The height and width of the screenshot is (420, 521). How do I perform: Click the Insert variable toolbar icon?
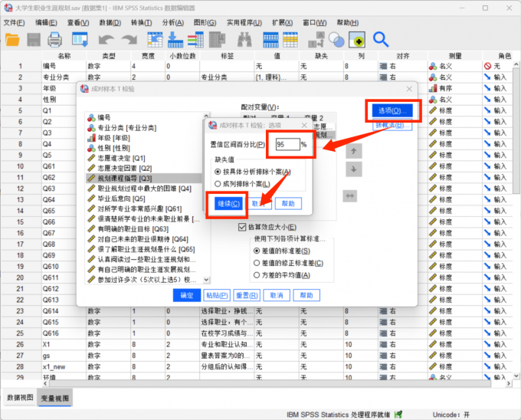[290, 40]
